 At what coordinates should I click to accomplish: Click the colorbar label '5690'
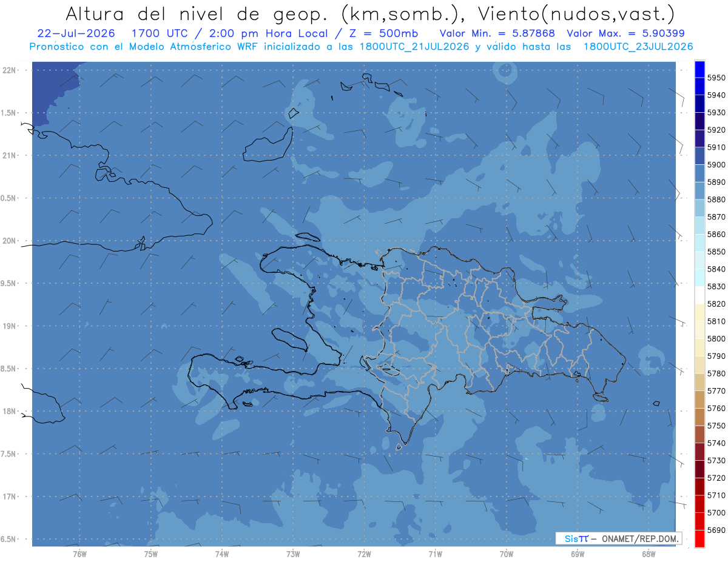(716, 530)
